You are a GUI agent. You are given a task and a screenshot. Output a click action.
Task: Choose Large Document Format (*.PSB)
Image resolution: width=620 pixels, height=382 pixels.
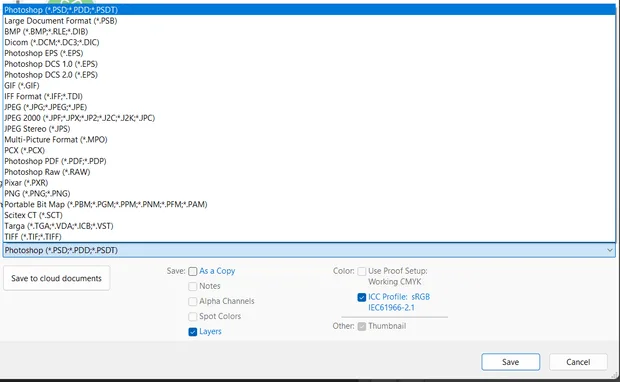309,21
